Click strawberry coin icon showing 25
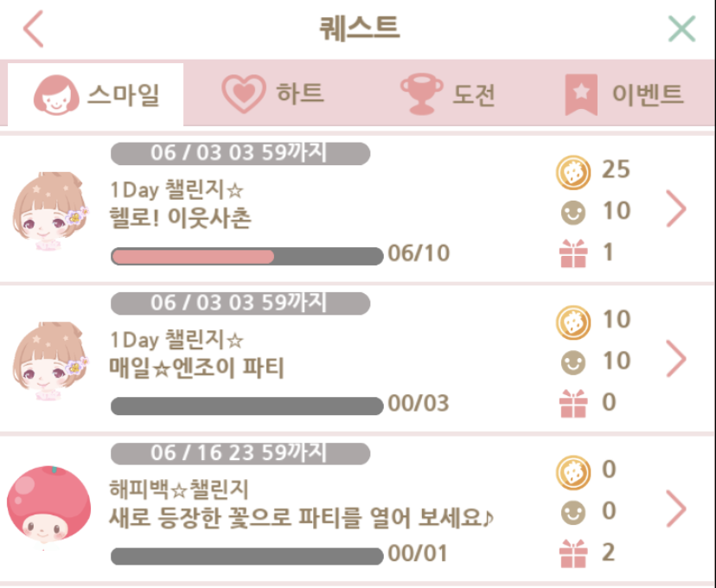716x588 pixels. tap(573, 173)
